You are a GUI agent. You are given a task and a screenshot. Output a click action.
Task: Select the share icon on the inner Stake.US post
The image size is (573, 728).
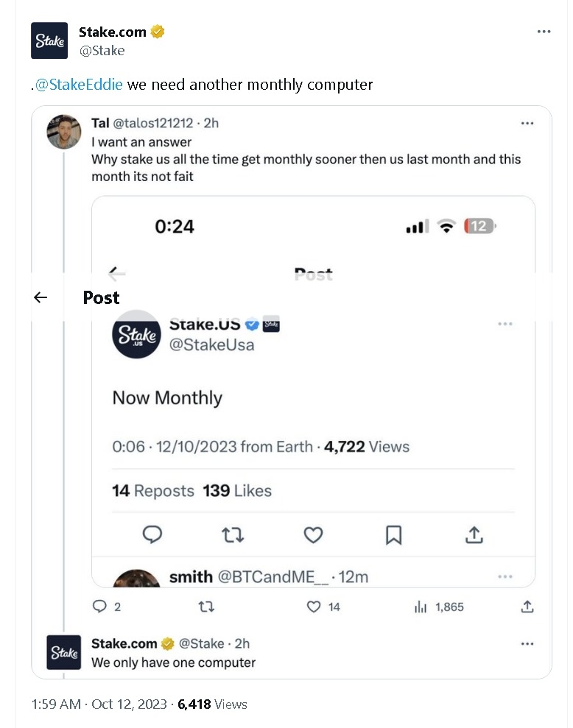(x=474, y=535)
